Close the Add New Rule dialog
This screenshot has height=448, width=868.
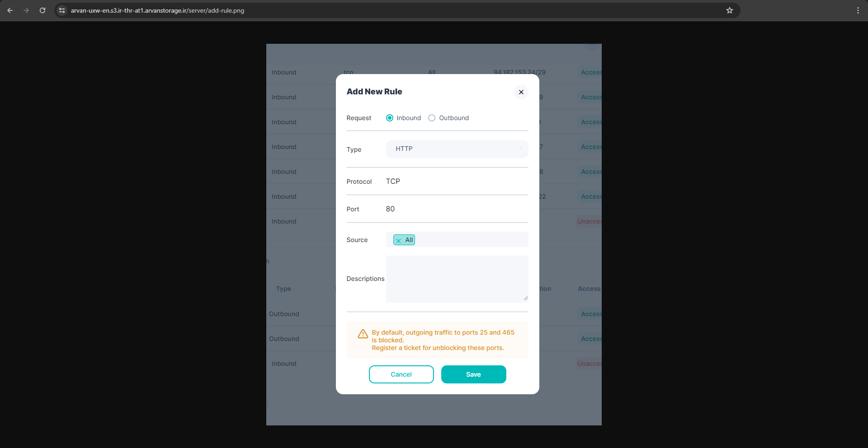point(521,92)
